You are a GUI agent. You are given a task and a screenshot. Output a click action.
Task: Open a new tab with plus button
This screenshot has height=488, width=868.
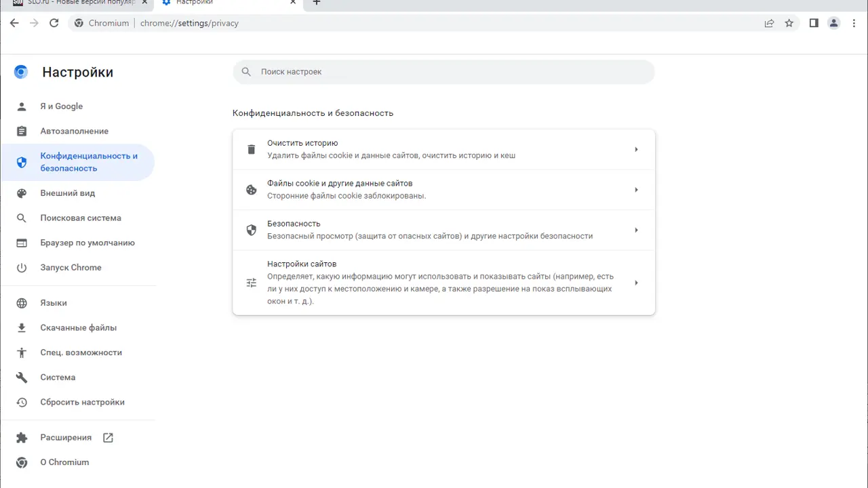coord(316,3)
